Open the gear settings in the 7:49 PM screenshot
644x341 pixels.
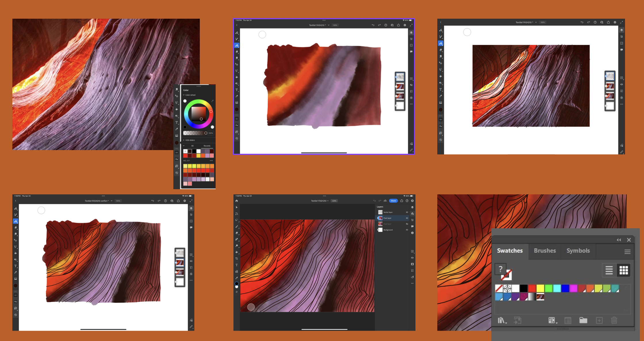coord(412,201)
